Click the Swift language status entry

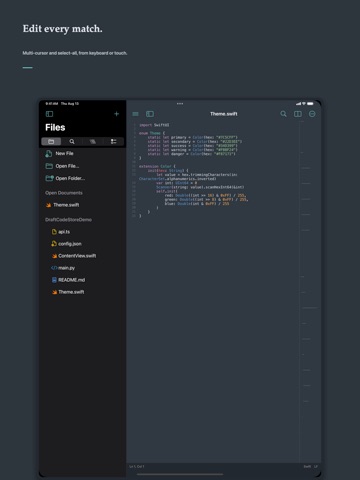(307, 466)
